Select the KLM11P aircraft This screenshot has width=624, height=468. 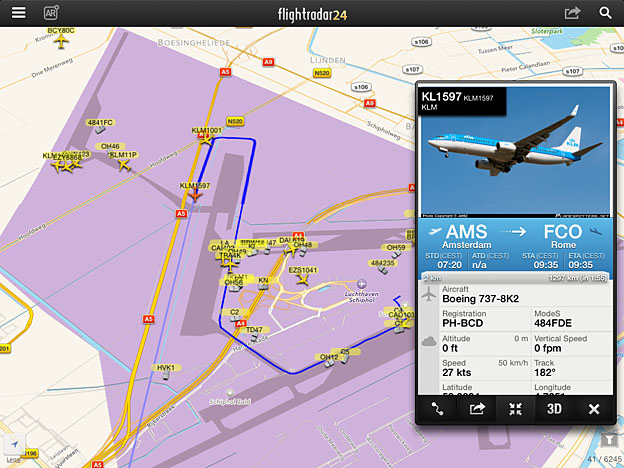(124, 165)
